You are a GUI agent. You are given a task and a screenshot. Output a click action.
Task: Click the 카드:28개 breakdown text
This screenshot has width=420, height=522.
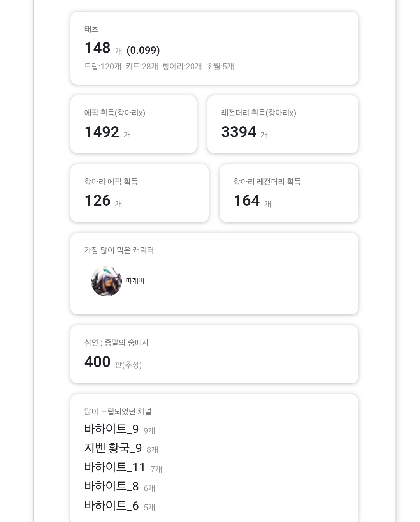point(142,67)
